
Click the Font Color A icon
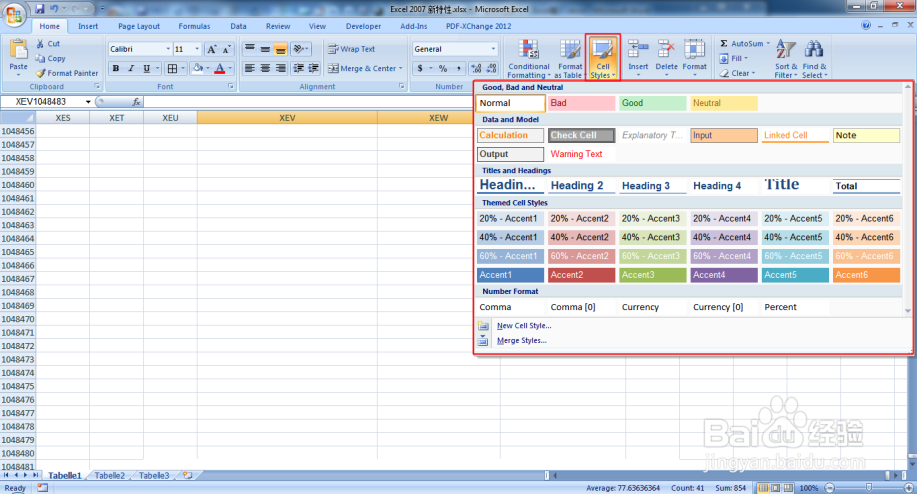(220, 68)
